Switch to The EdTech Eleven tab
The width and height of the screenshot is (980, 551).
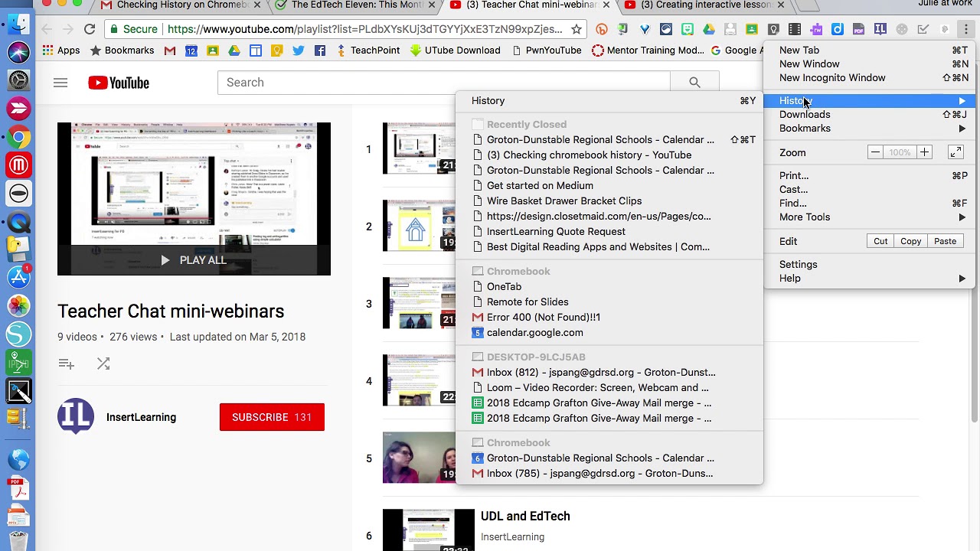pyautogui.click(x=356, y=5)
